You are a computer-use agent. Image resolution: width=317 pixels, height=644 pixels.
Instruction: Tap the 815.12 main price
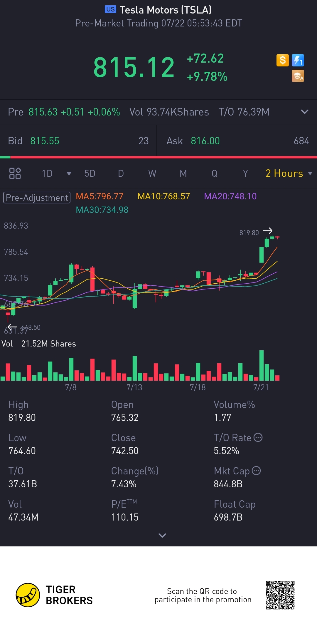[134, 68]
